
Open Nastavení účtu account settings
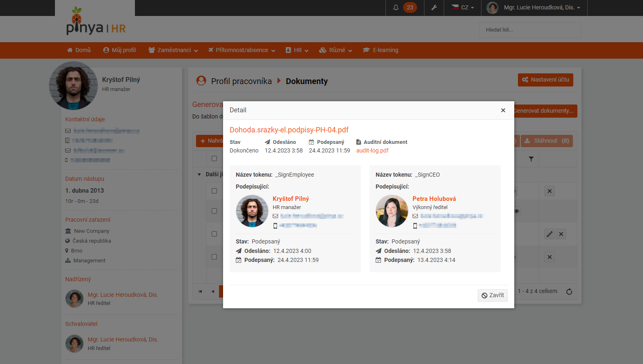(545, 80)
